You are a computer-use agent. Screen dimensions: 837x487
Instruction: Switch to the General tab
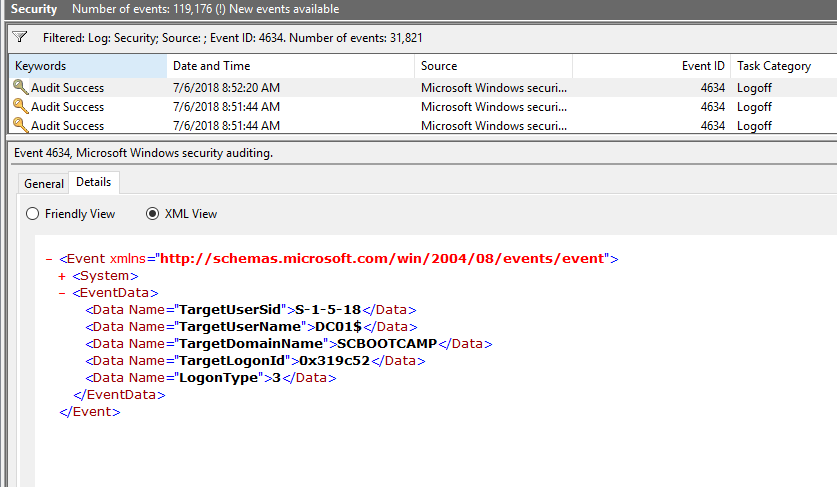(x=44, y=184)
